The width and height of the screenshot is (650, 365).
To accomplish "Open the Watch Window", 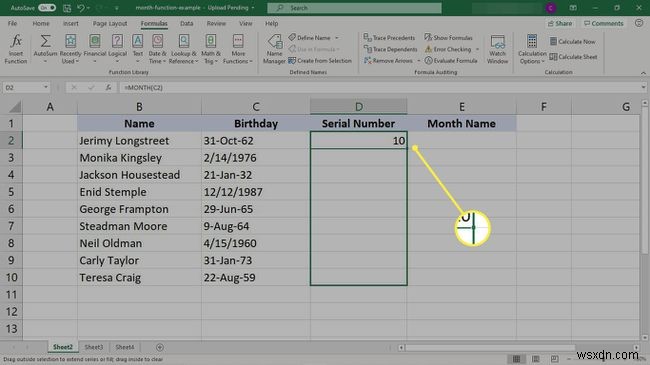I will (497, 49).
